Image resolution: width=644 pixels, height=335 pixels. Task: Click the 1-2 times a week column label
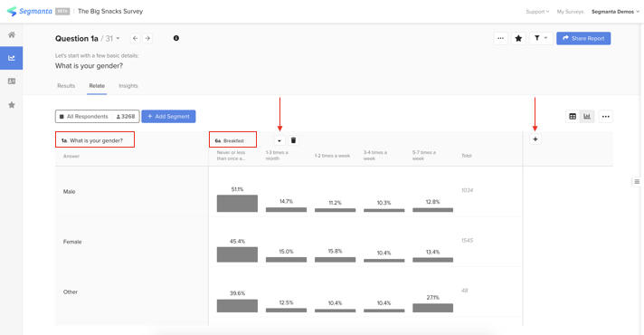coord(332,156)
